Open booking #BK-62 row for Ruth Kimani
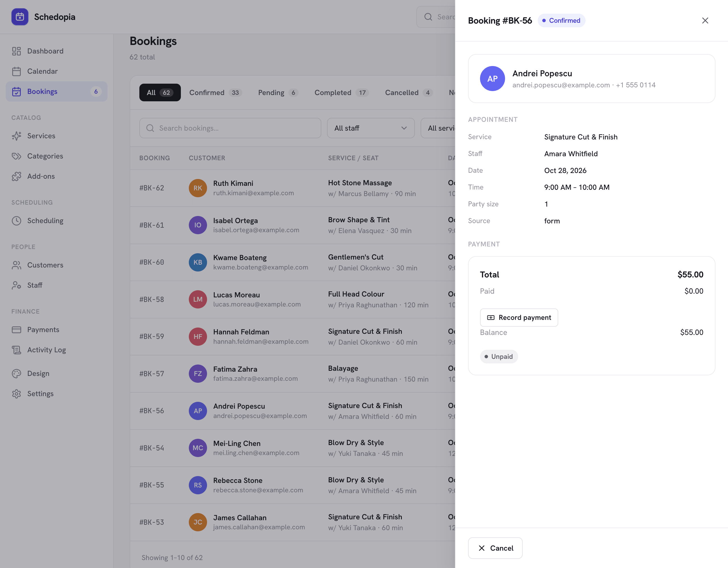 293,188
